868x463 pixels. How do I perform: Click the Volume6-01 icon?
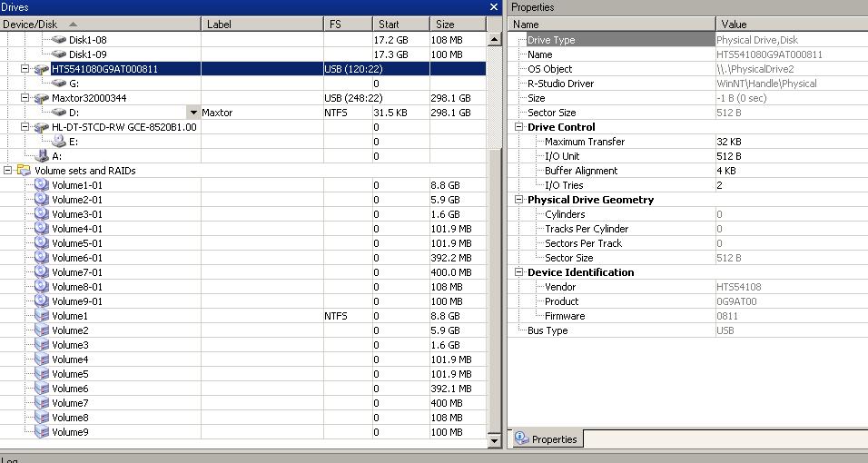pyautogui.click(x=42, y=257)
